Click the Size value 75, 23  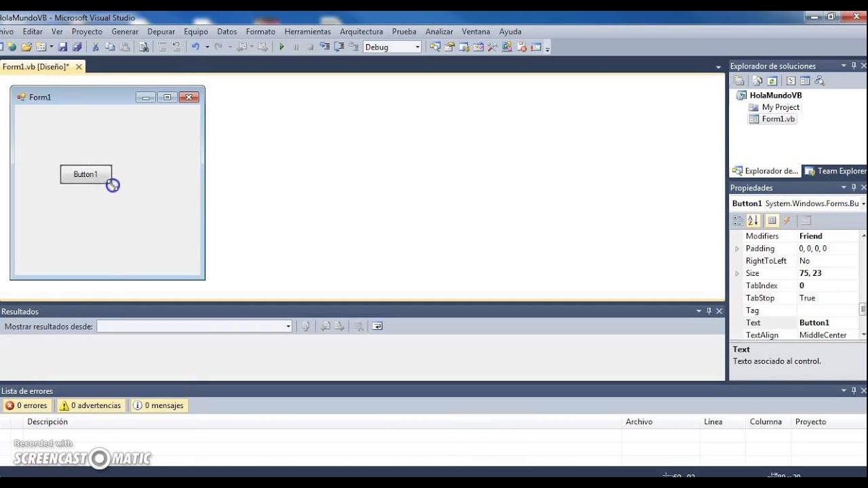[x=810, y=273]
